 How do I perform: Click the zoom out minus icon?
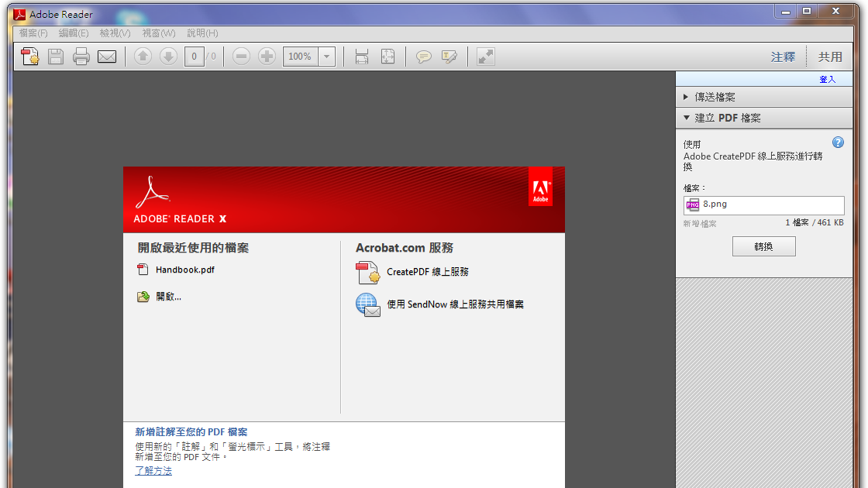coord(241,57)
